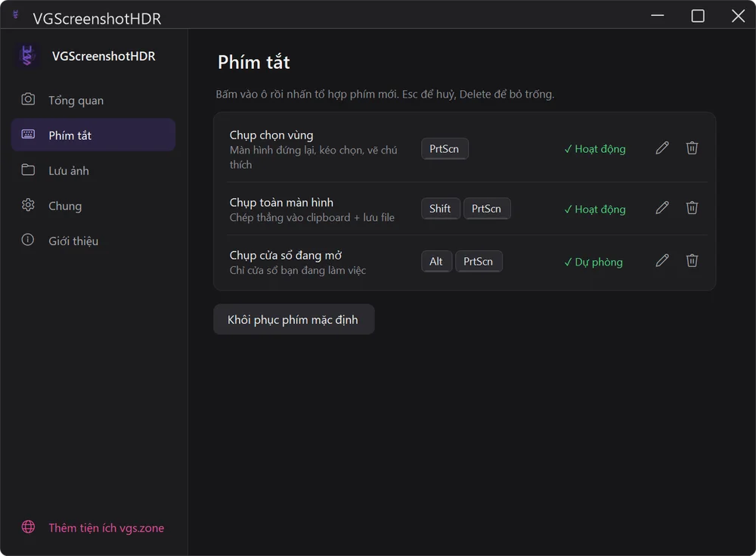Remove the Chụp toàn màn hình shortcut
Viewport: 756px width, 556px height.
[692, 207]
